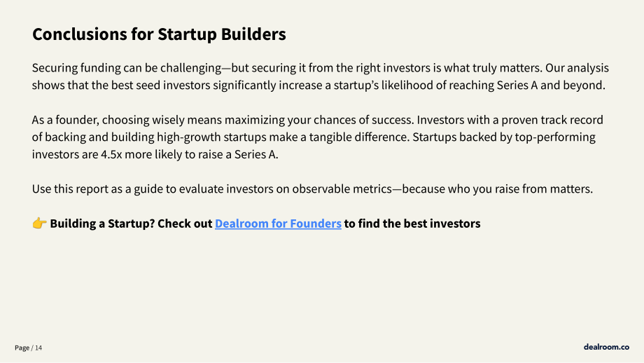This screenshot has width=644, height=363.
Task: Click the paragraph starting 'Securing funding can be'
Action: 321,76
